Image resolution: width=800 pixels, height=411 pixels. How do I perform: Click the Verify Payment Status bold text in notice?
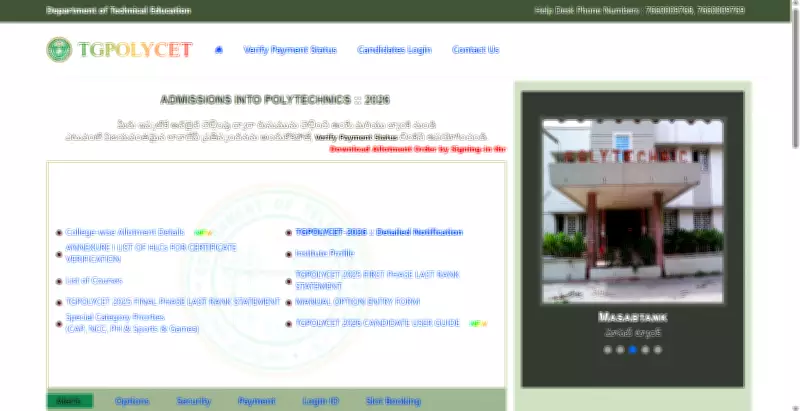(356, 137)
